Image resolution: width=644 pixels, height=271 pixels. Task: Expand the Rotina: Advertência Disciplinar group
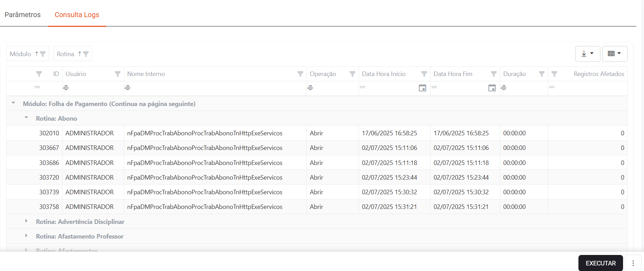point(27,221)
